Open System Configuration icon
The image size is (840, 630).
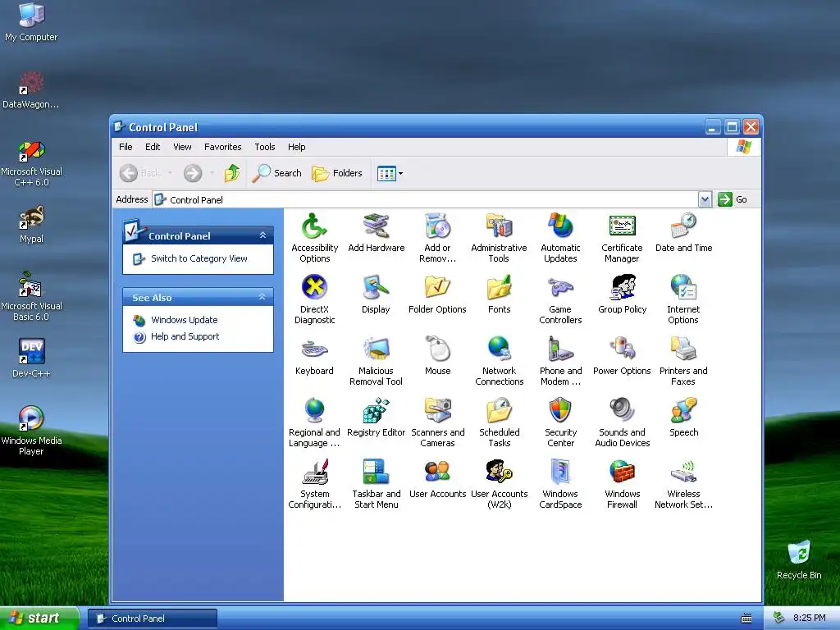(314, 472)
